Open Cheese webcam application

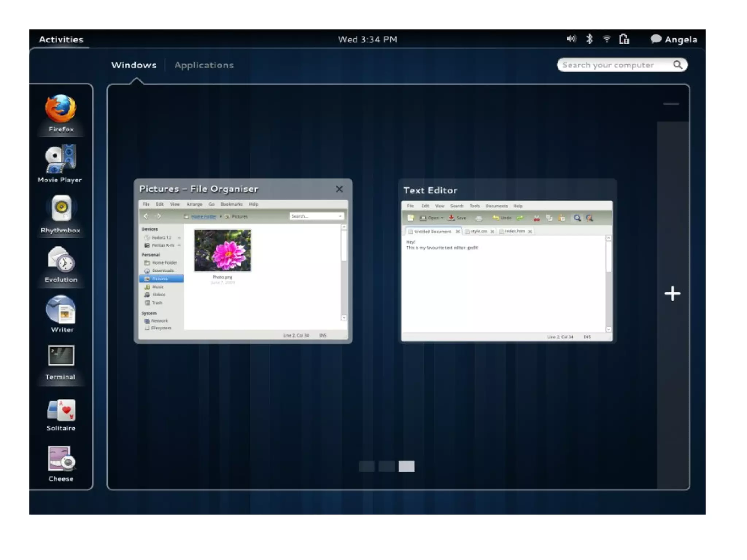(61, 460)
